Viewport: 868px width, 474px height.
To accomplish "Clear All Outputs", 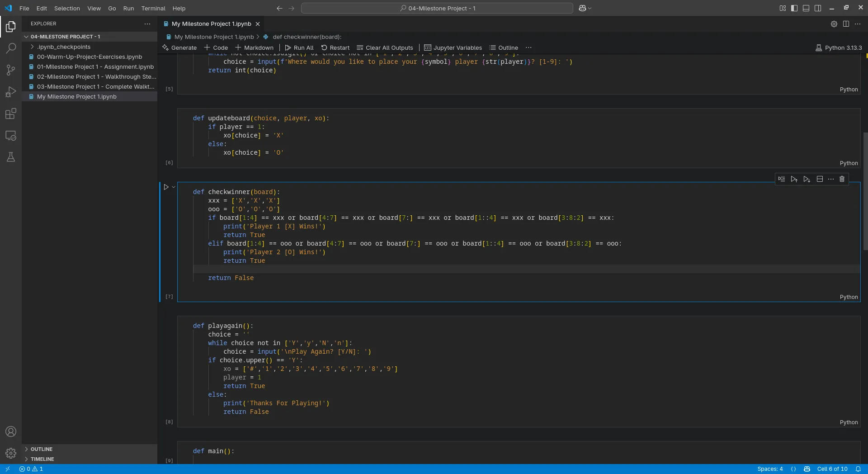I will tap(385, 47).
